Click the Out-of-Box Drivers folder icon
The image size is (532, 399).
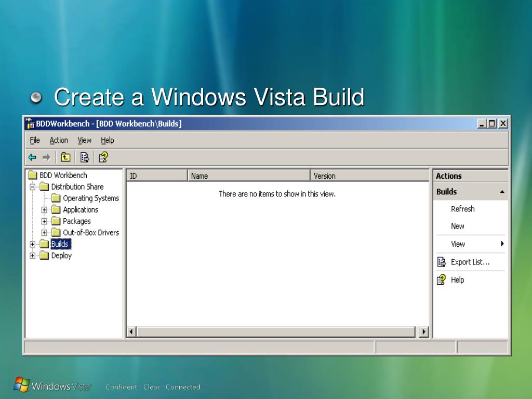coord(56,233)
